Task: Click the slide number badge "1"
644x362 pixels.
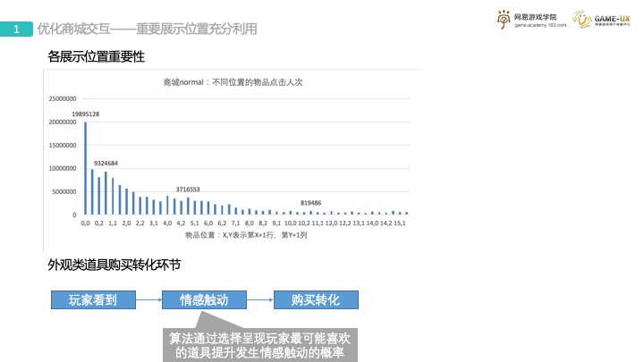Action: pyautogui.click(x=16, y=29)
